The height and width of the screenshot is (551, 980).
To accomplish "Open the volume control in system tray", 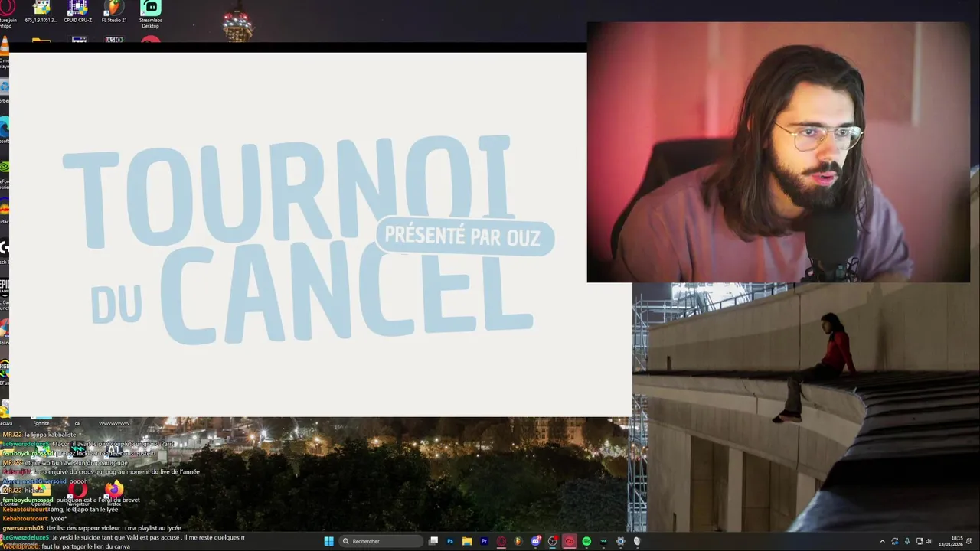I will (929, 541).
